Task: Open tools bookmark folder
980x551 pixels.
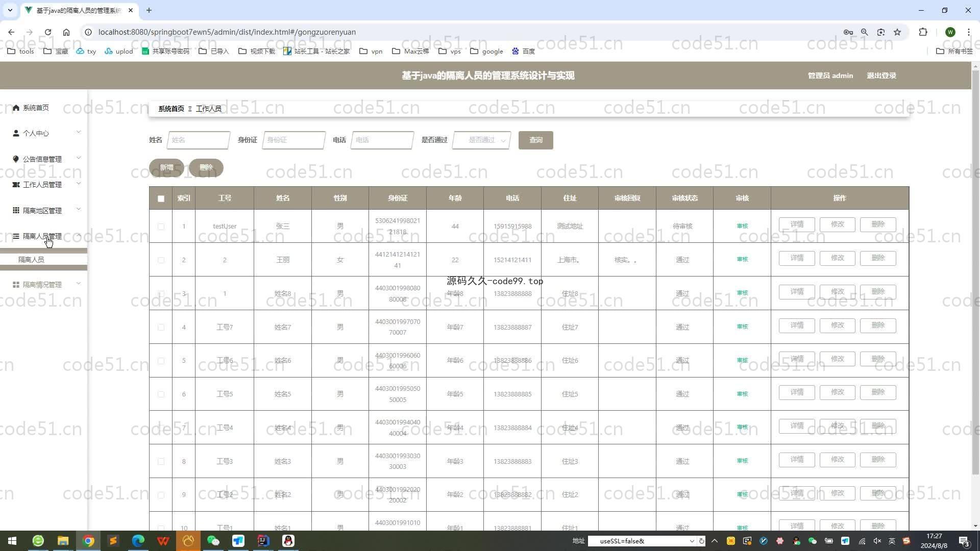Action: tap(21, 51)
